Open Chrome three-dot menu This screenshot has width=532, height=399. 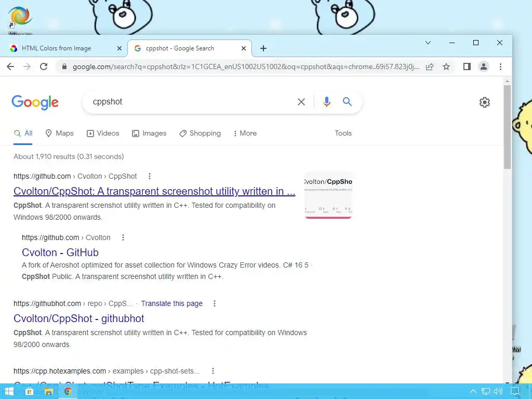click(x=500, y=66)
